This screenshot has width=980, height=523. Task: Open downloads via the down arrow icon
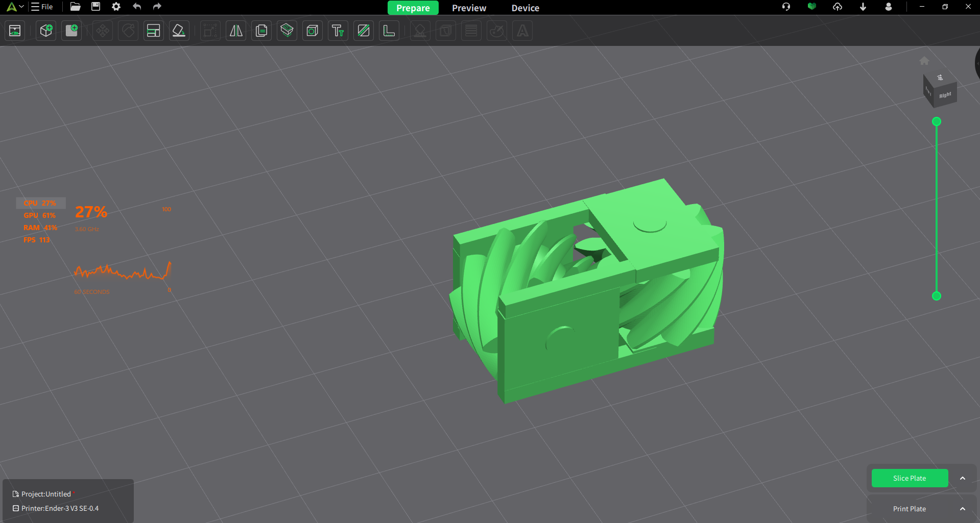point(863,7)
